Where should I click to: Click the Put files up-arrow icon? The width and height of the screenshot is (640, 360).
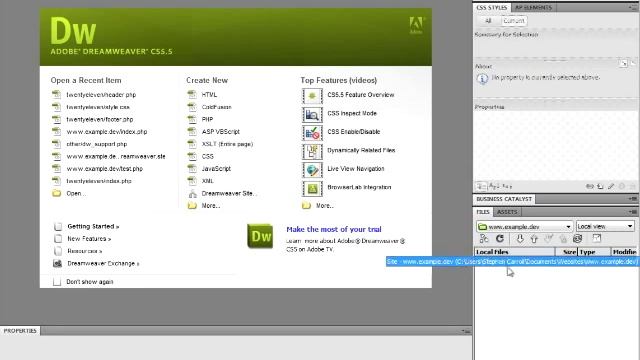click(x=534, y=239)
